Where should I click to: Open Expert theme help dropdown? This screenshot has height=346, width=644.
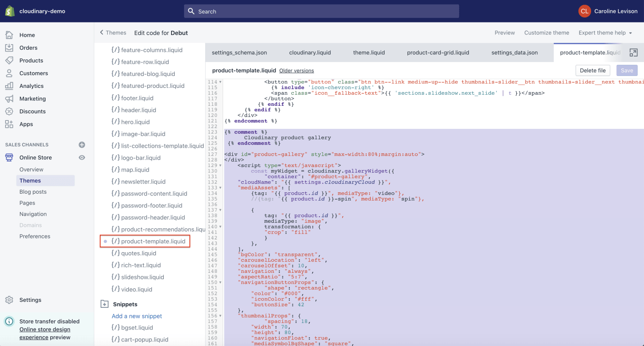tap(605, 33)
